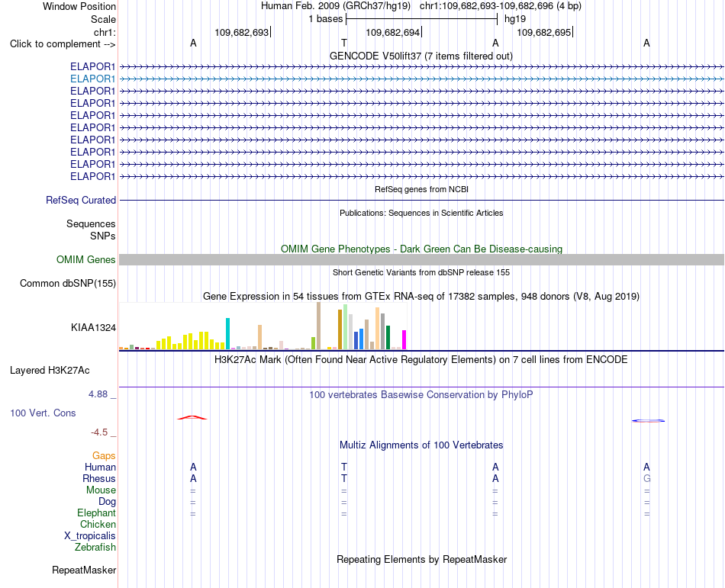Click the G base in Rhesus row

tap(647, 478)
